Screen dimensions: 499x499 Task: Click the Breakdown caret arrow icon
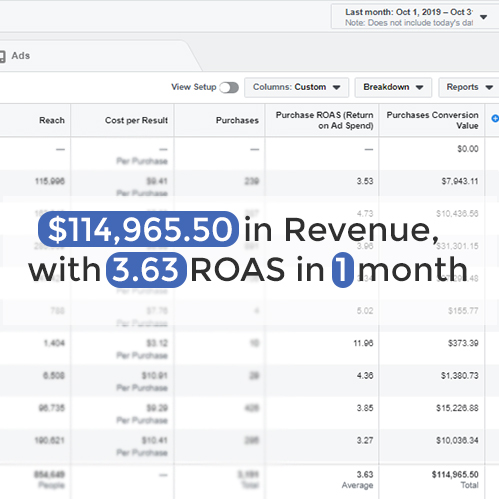[x=419, y=88]
